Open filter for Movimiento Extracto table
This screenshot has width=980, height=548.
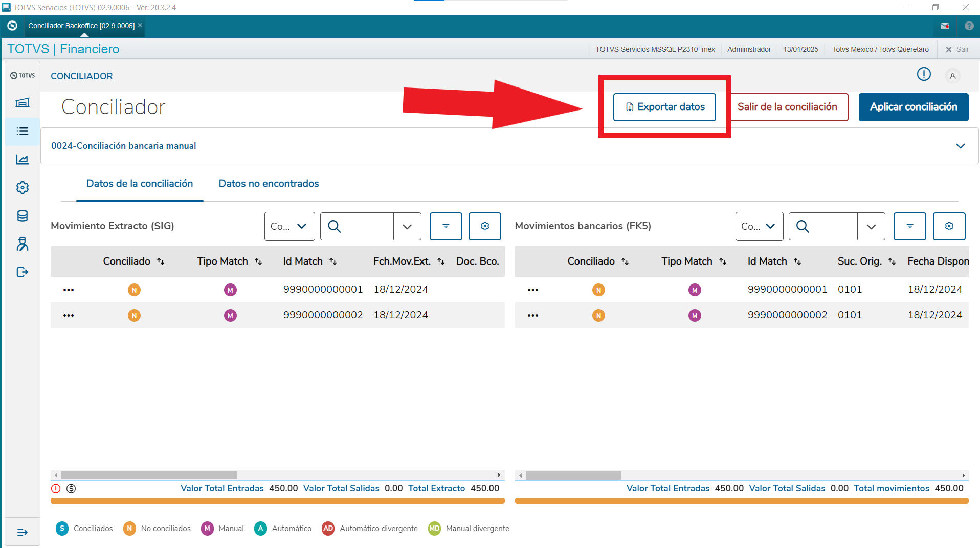(x=446, y=226)
